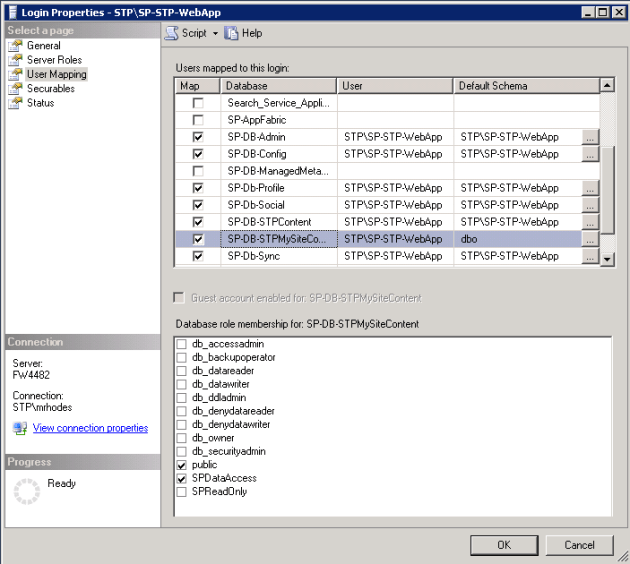Enable the db_owner role checkbox
Viewport: 630px width, 564px height.
point(181,438)
